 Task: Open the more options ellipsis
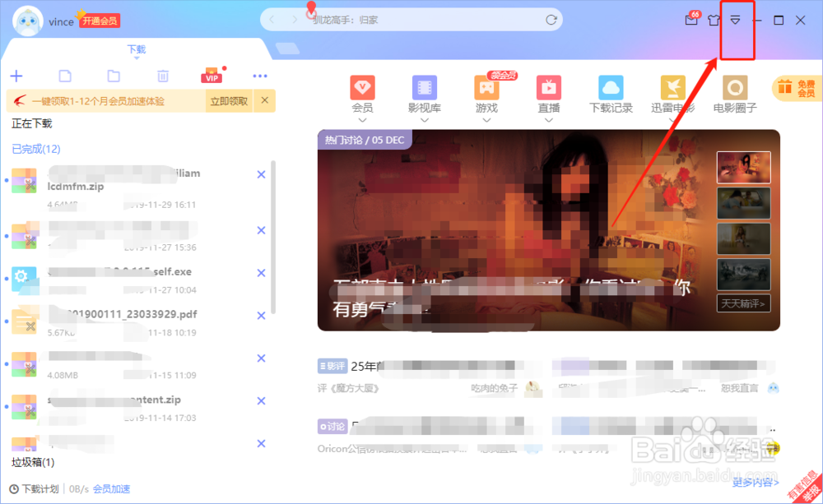point(260,76)
